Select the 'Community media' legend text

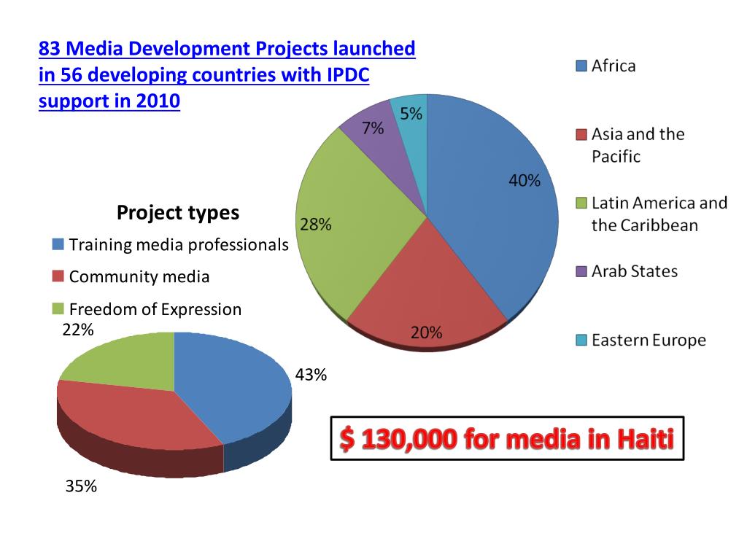(139, 276)
